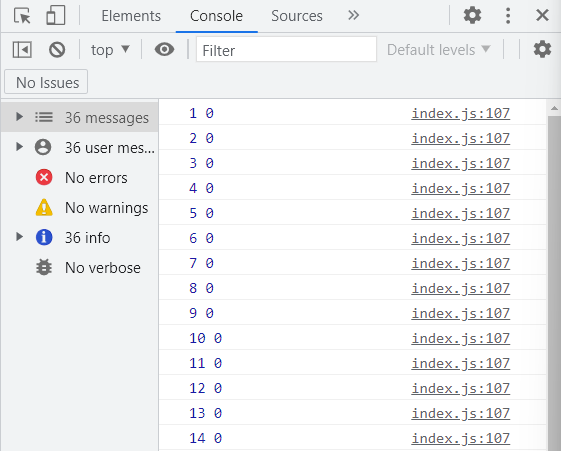Click the No verbose bug icon
This screenshot has height=451, width=561.
coord(44,267)
